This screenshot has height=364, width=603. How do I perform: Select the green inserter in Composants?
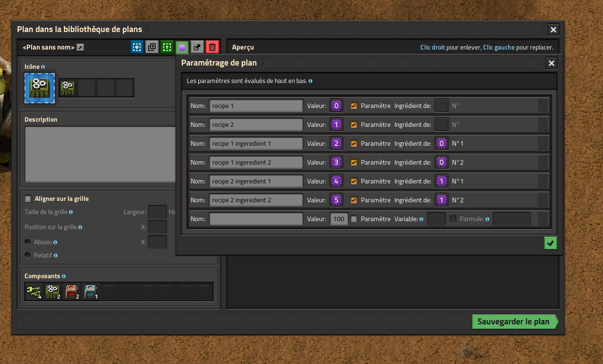(x=34, y=292)
